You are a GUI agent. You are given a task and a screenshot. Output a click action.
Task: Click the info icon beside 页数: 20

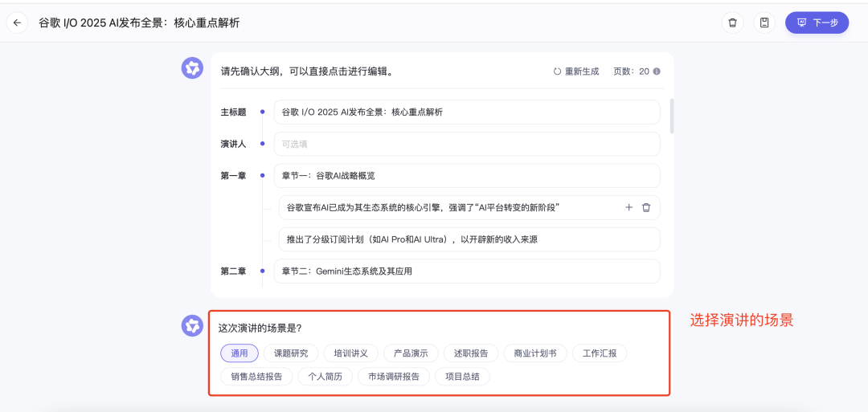[657, 71]
